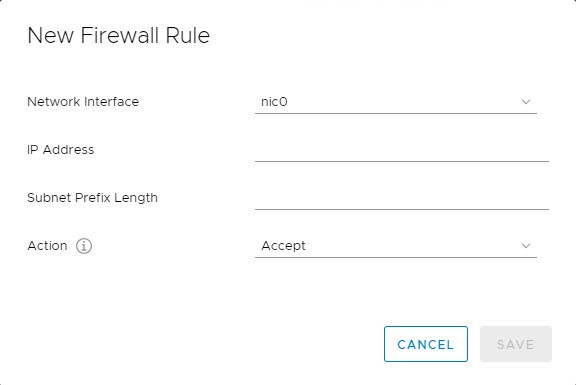Click the underline beneath Subnet Prefix Length field
576x385 pixels.
click(402, 209)
